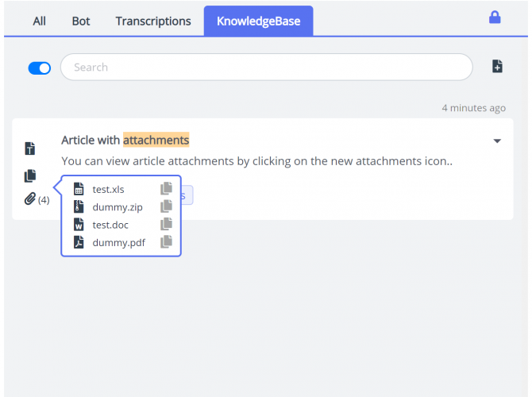Click the copy article icon in sidebar
Screen dimensions: 532x397
click(x=30, y=175)
